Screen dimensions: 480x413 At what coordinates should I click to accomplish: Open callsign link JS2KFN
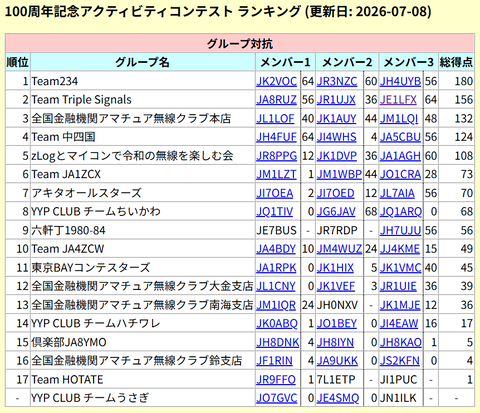[400, 361]
